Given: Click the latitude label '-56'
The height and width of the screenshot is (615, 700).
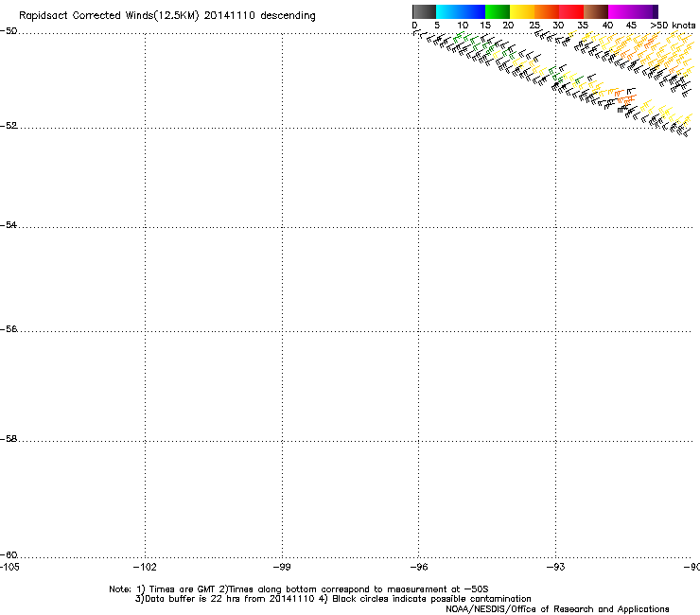Looking at the screenshot, I should click(x=9, y=329).
